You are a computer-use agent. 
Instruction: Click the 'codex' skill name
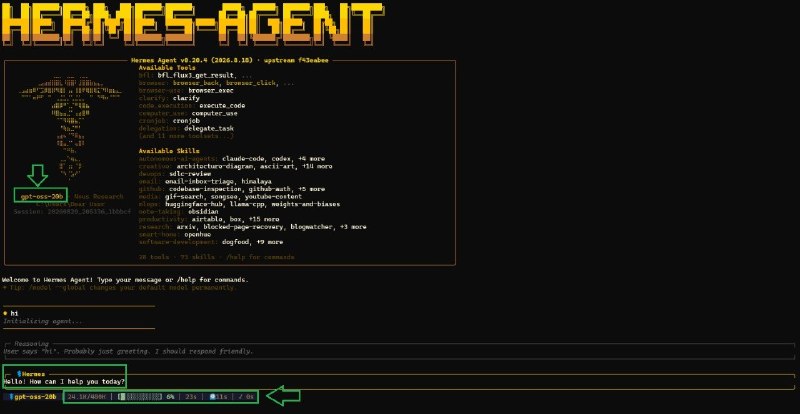click(x=279, y=159)
